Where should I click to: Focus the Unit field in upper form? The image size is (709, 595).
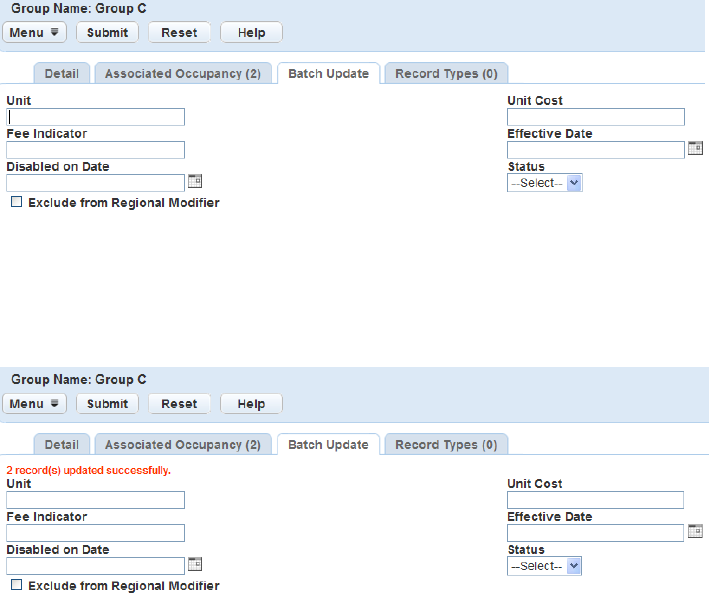pos(95,117)
